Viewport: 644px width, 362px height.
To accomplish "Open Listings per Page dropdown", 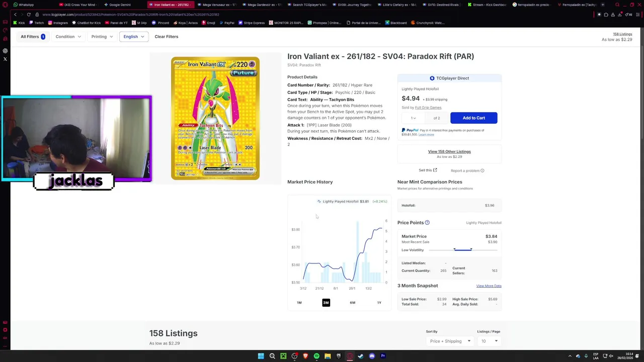I will 489,341.
